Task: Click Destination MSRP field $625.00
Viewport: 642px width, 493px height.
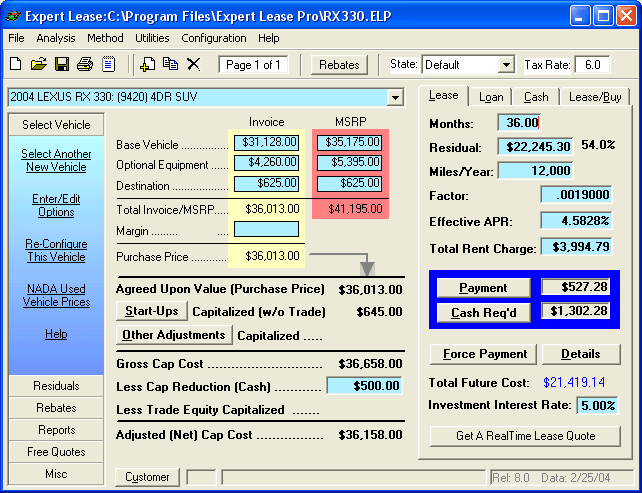Action: tap(349, 183)
